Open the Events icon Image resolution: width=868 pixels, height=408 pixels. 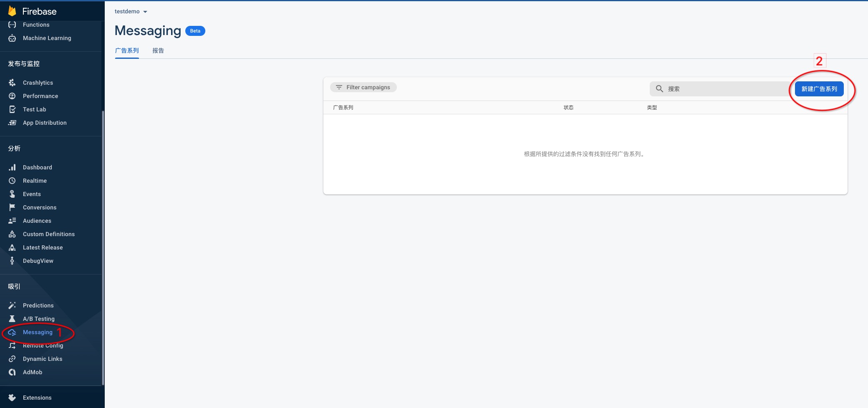12,194
